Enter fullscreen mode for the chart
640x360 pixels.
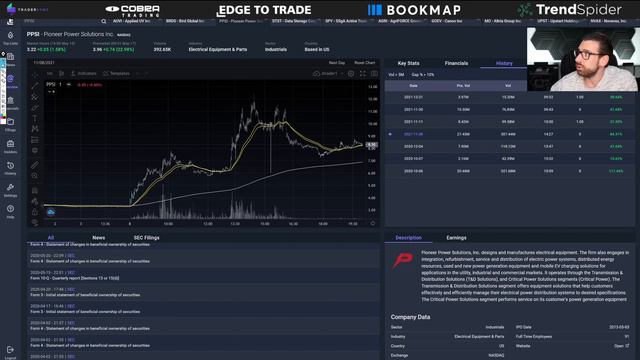click(363, 74)
